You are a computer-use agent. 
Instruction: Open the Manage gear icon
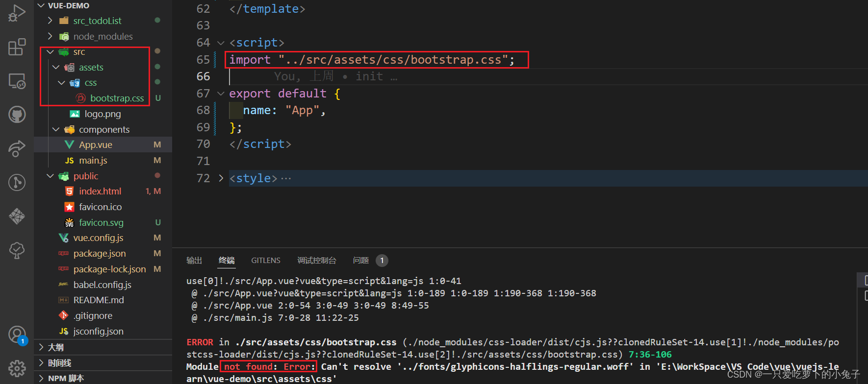(17, 368)
